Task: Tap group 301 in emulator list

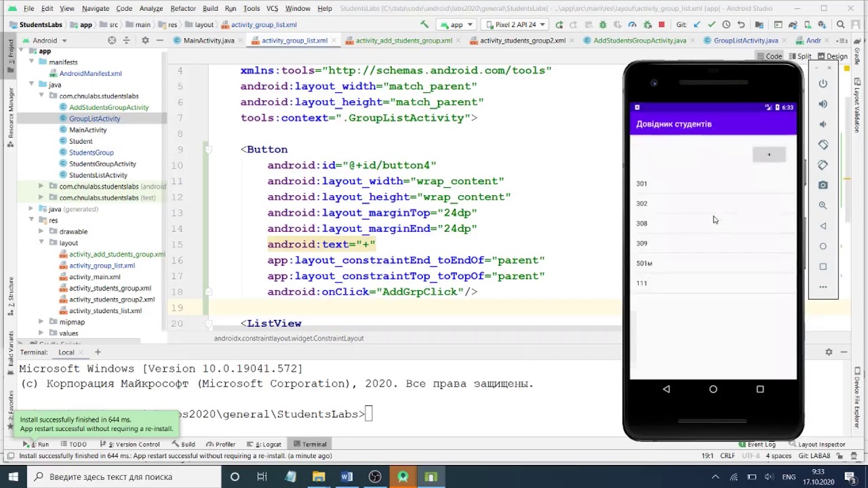Action: [x=713, y=184]
